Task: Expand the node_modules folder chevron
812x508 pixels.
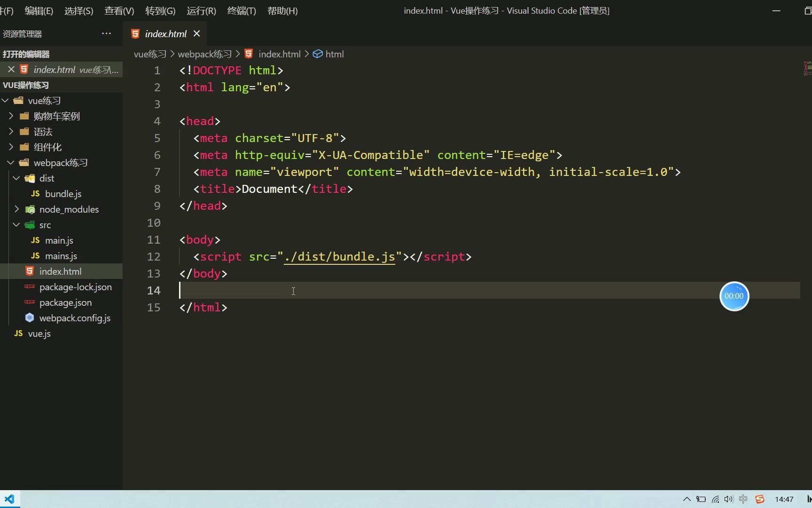Action: pos(16,209)
